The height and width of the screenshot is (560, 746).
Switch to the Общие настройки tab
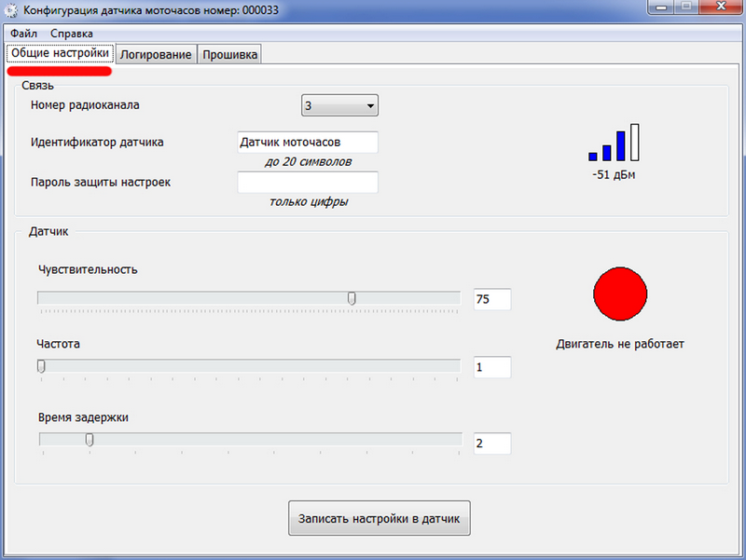point(60,53)
